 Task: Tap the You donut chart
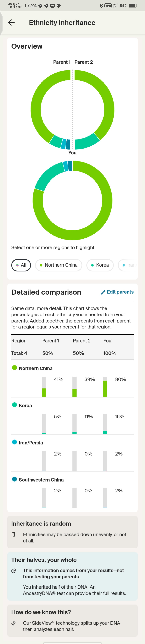pos(72,200)
